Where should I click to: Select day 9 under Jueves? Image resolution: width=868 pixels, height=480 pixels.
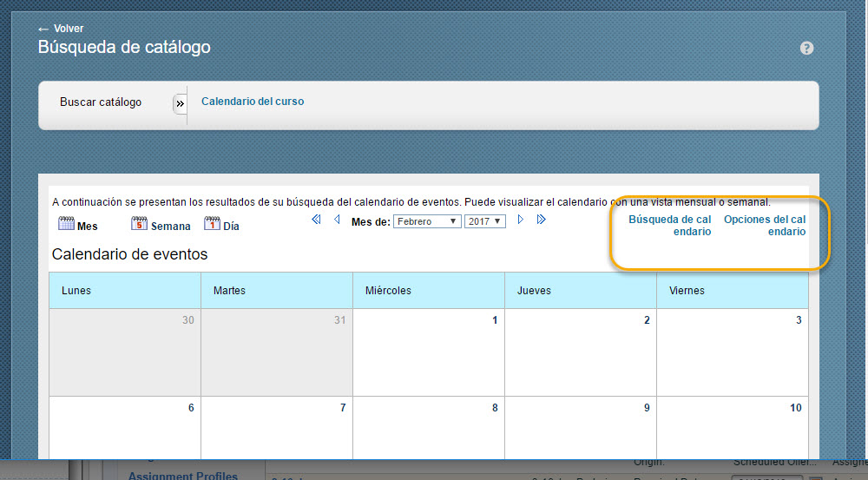tap(647, 408)
